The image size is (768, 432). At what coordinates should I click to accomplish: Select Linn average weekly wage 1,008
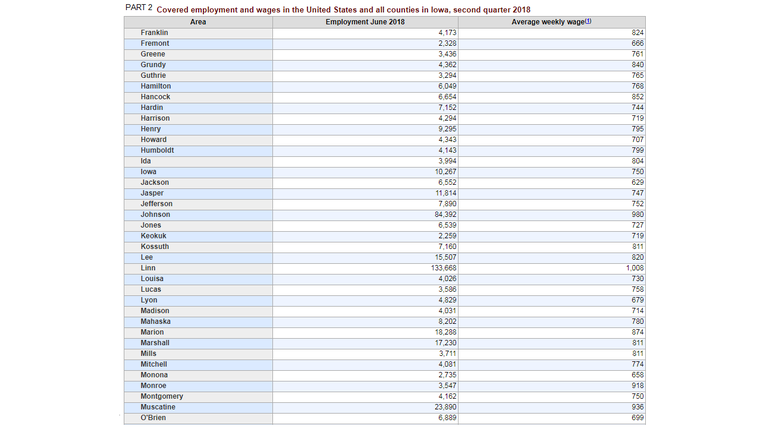[634, 268]
